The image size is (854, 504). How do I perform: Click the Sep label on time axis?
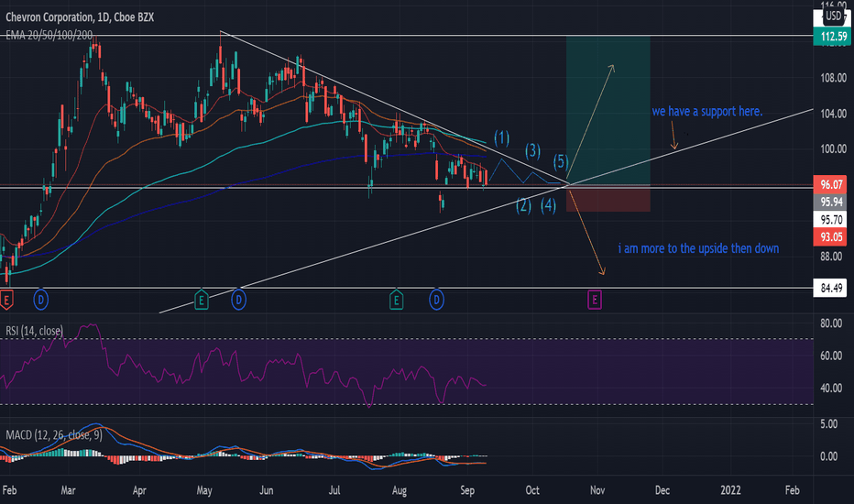[x=467, y=490]
